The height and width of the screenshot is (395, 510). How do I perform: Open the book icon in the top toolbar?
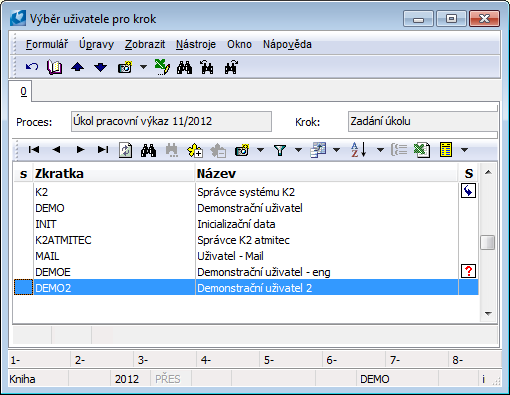tap(54, 67)
